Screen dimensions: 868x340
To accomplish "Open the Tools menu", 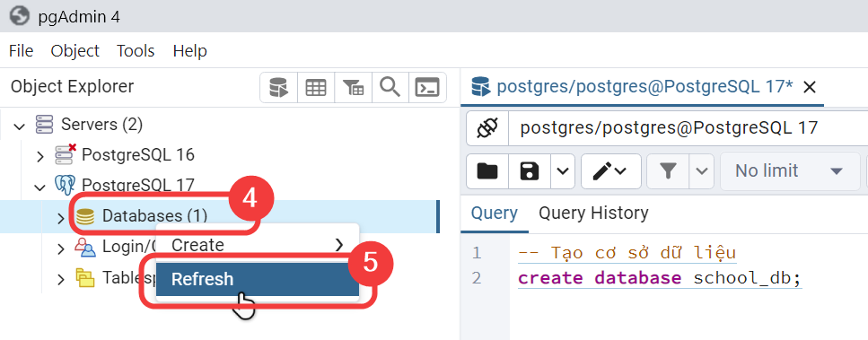I will click(136, 51).
